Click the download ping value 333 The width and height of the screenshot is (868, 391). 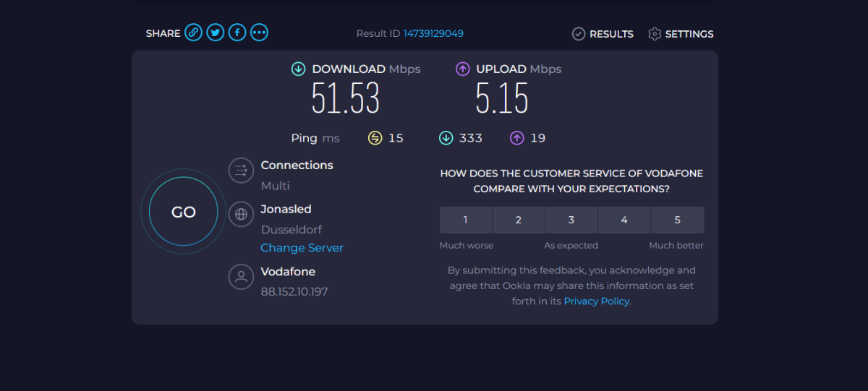pos(471,138)
